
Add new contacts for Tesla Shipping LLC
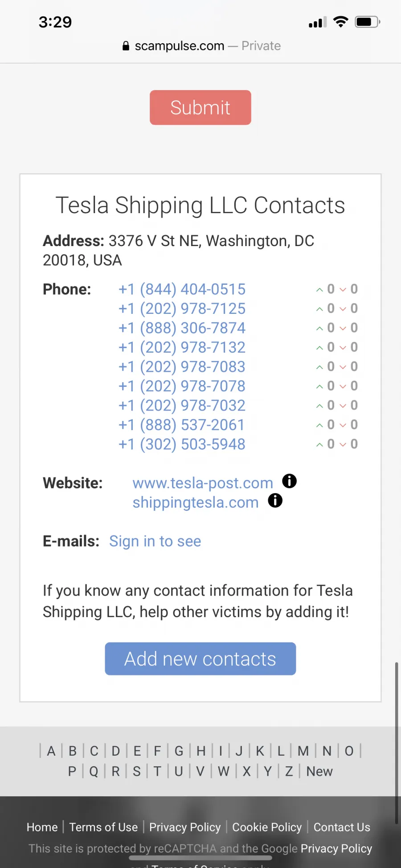point(200,658)
